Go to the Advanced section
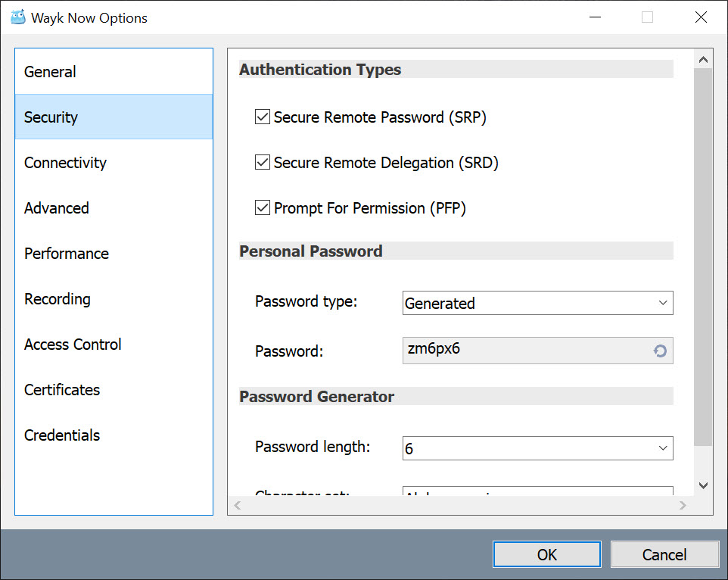Screen dimensions: 728x580 pos(114,207)
